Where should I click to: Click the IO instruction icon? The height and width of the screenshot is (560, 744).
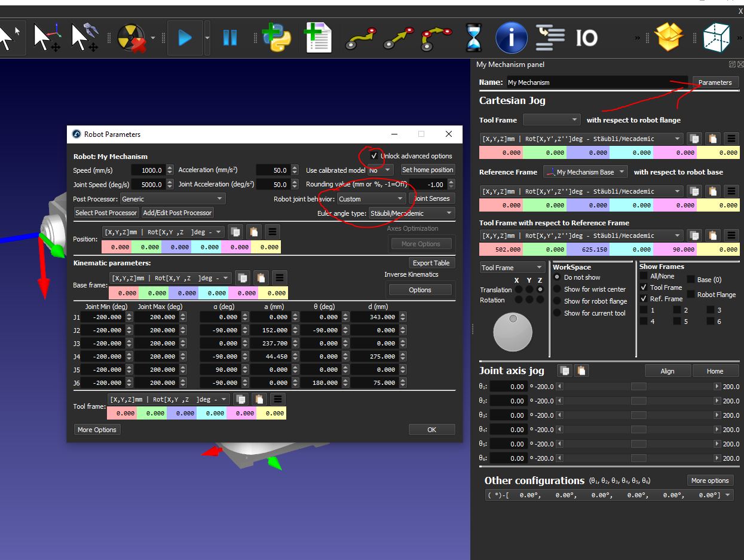click(586, 38)
